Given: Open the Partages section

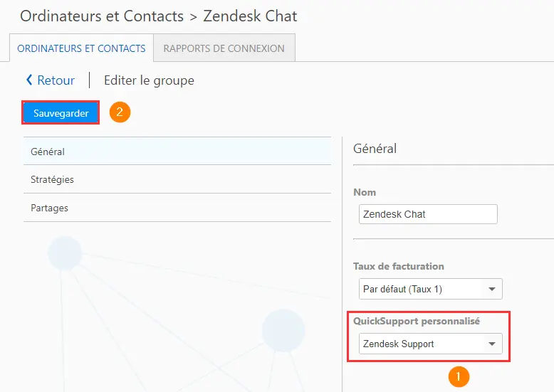Looking at the screenshot, I should click(177, 208).
